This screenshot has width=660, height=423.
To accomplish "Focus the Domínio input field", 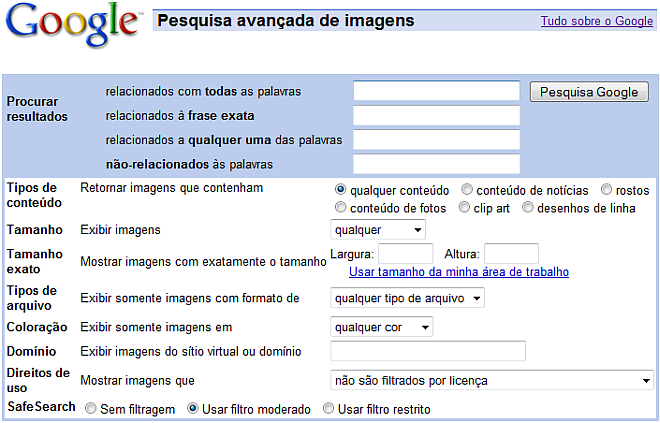I will tap(428, 351).
